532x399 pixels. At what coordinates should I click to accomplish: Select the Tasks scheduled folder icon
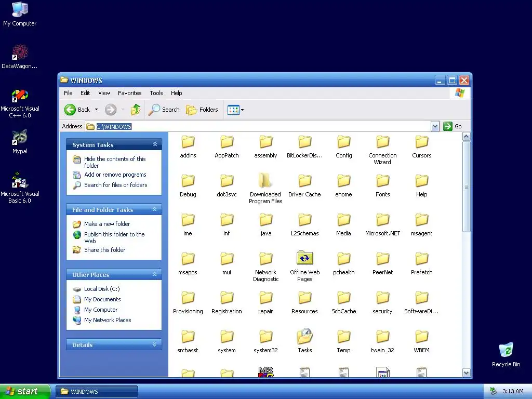(x=304, y=341)
